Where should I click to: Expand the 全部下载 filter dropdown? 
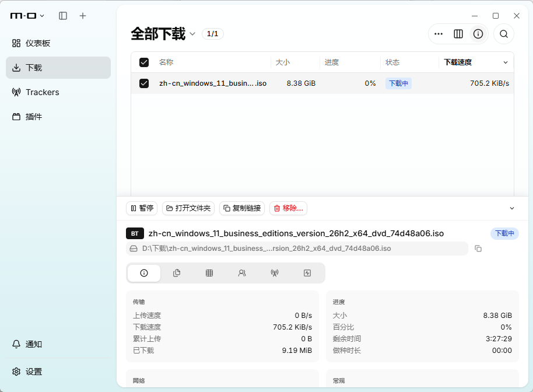(x=192, y=34)
